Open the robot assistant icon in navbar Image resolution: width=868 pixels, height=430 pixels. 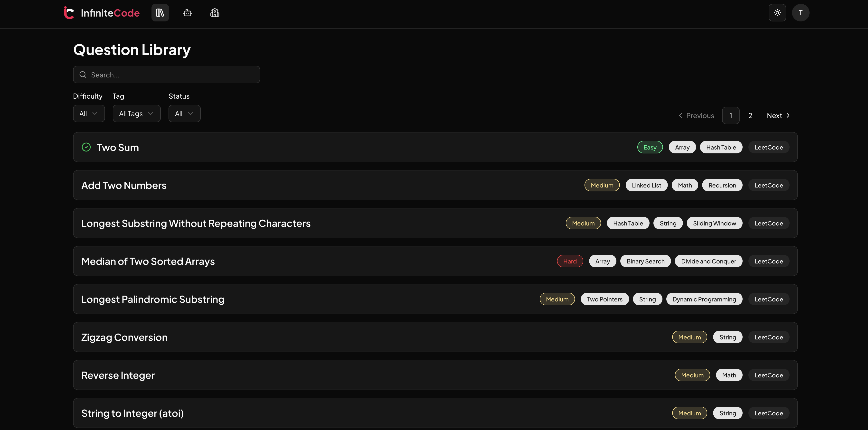(187, 13)
